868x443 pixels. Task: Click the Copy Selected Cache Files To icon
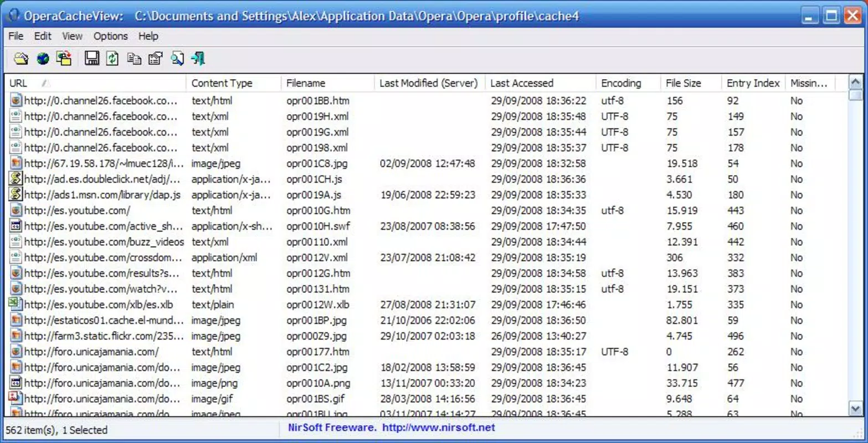64,58
